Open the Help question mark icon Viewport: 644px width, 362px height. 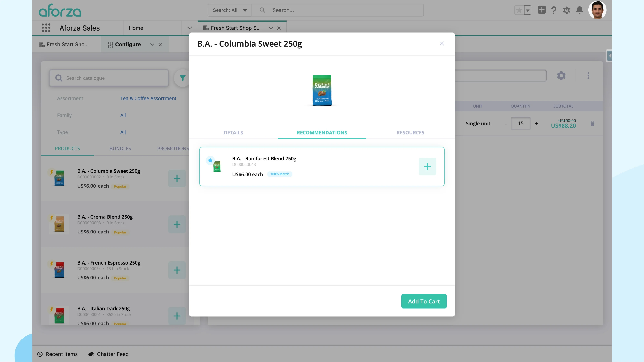554,10
